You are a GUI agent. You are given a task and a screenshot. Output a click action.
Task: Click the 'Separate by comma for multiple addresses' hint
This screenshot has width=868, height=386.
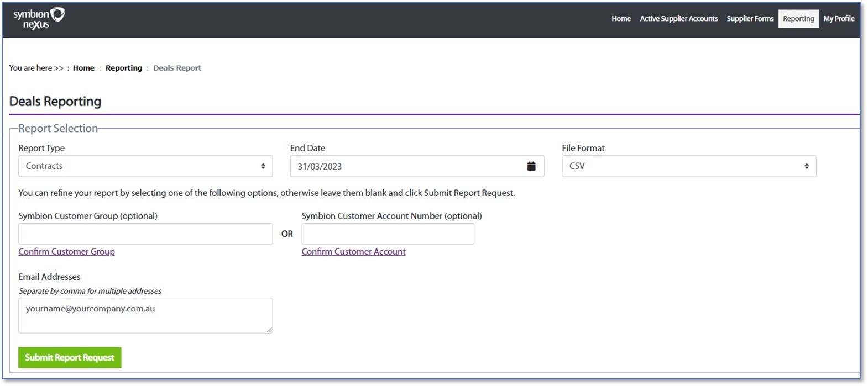[x=90, y=291]
